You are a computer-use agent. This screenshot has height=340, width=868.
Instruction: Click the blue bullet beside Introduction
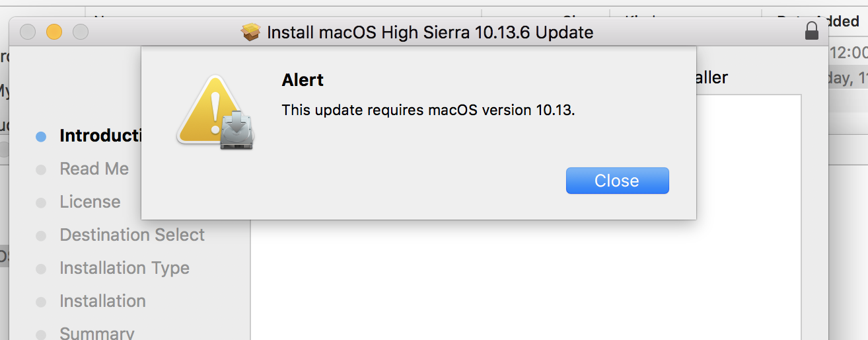[41, 136]
